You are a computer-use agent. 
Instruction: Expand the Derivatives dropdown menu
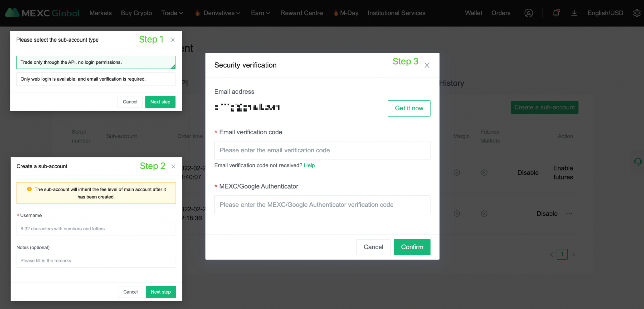coord(221,13)
